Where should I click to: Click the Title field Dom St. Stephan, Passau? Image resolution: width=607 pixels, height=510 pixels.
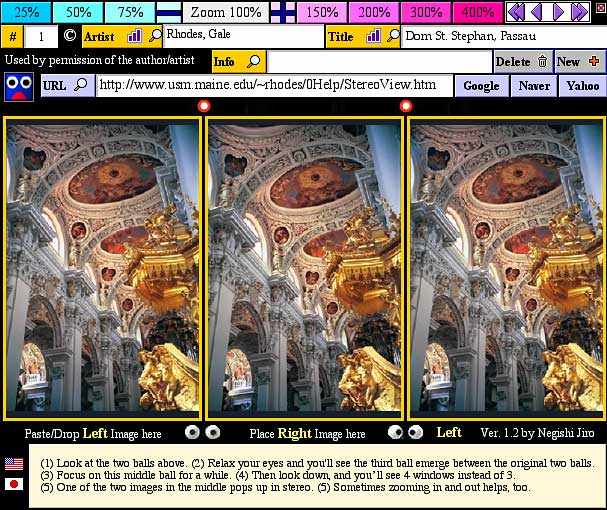click(504, 36)
